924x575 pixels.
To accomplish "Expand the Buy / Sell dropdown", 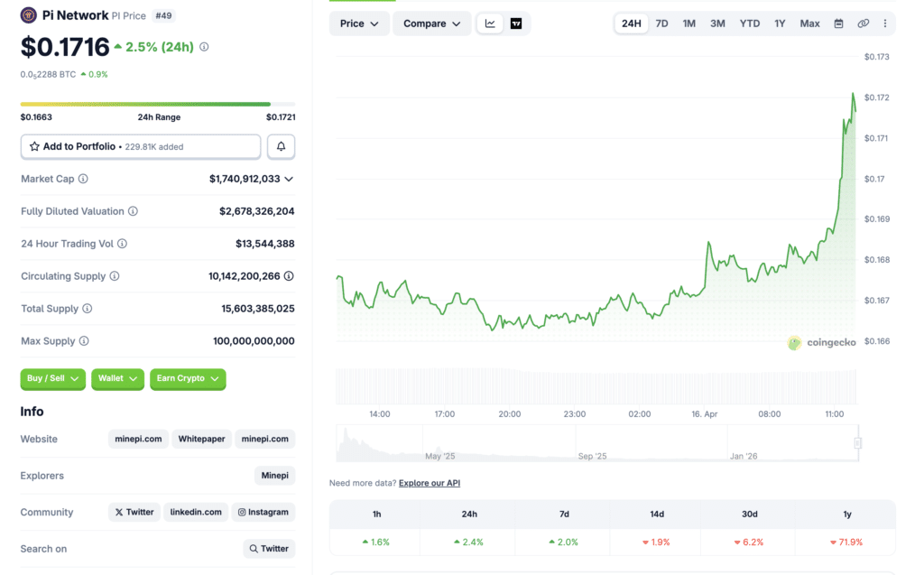I will click(52, 378).
